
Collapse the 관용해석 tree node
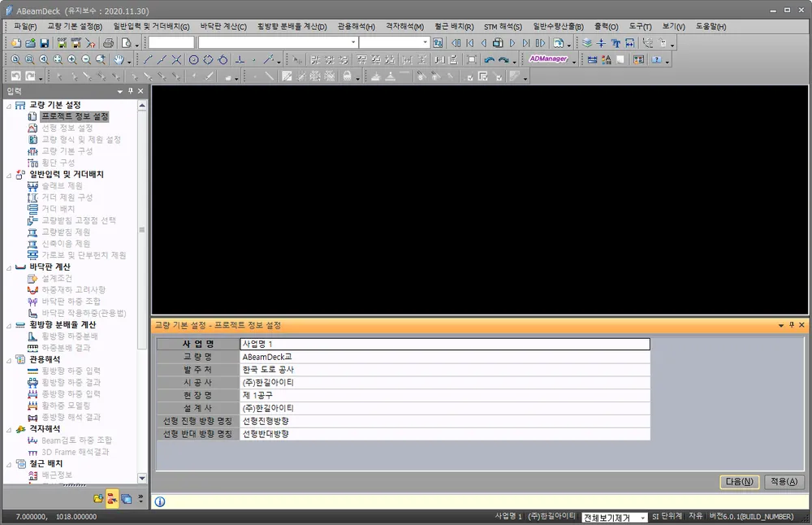click(9, 360)
